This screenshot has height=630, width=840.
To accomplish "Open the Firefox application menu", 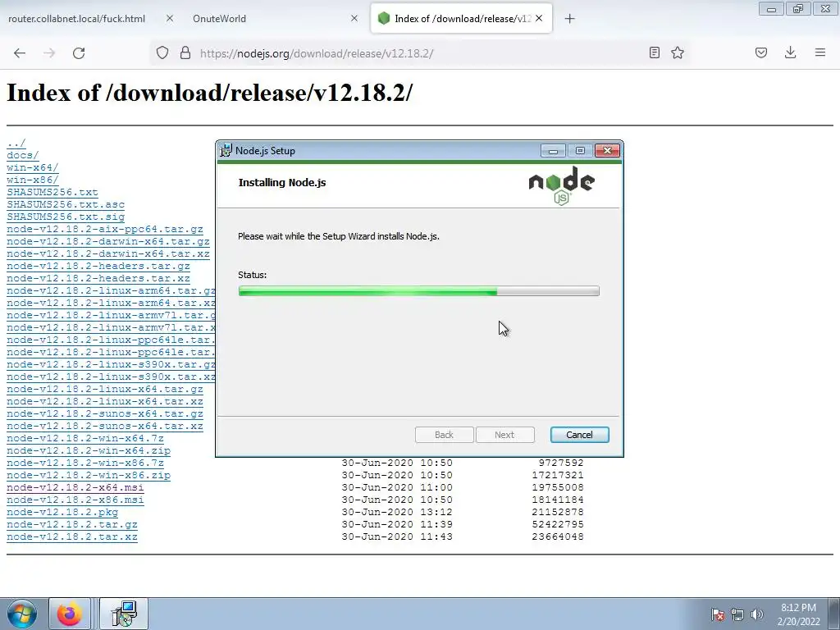I will click(x=820, y=52).
